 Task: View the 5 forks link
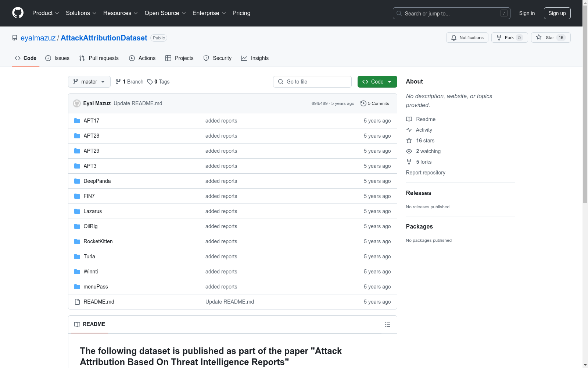tap(419, 162)
